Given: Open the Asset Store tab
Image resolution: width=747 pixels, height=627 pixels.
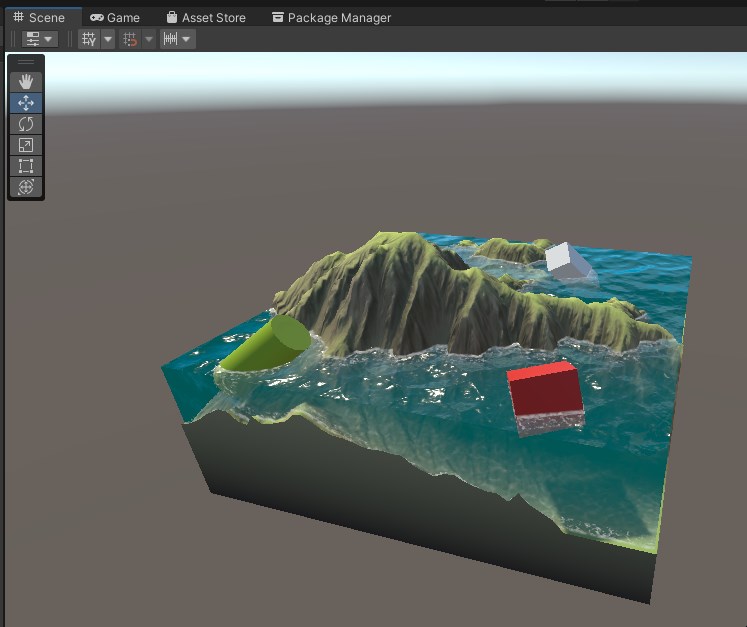Looking at the screenshot, I should pyautogui.click(x=206, y=18).
